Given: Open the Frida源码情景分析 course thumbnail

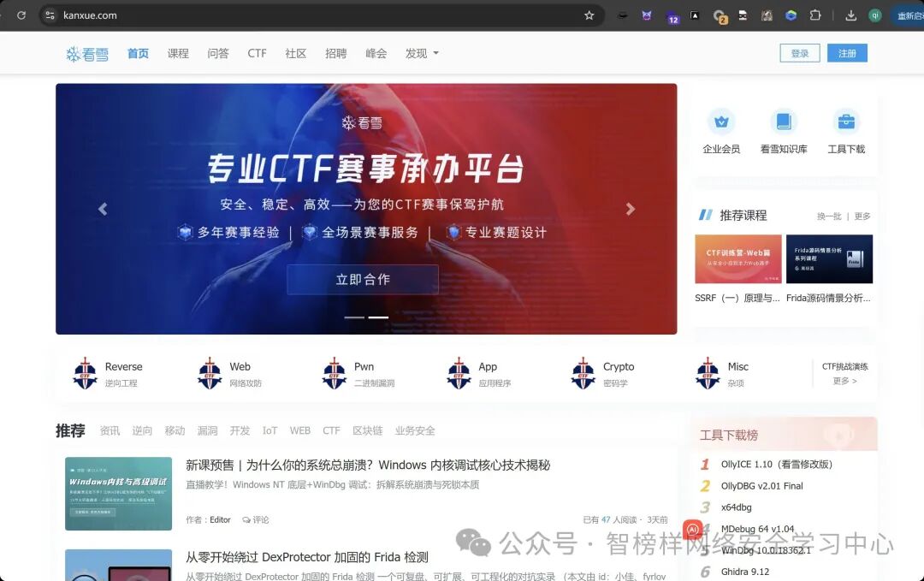Looking at the screenshot, I should (829, 259).
